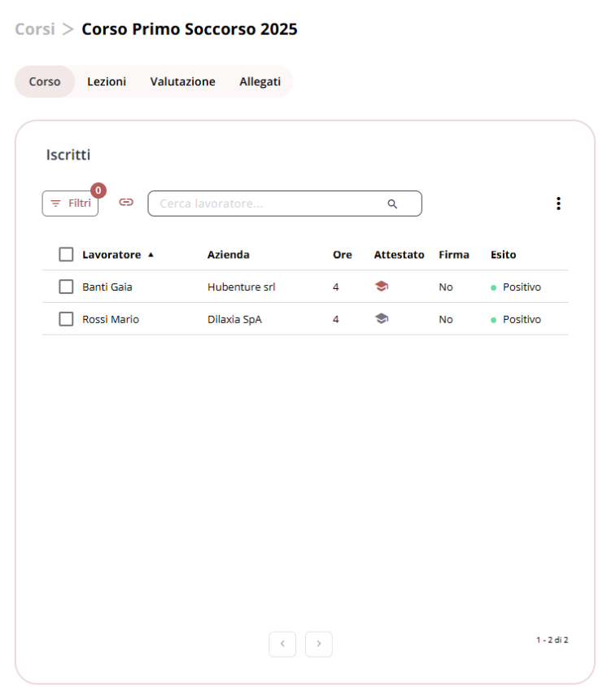Open the Allegati tab
The width and height of the screenshot is (616, 687).
coord(260,81)
